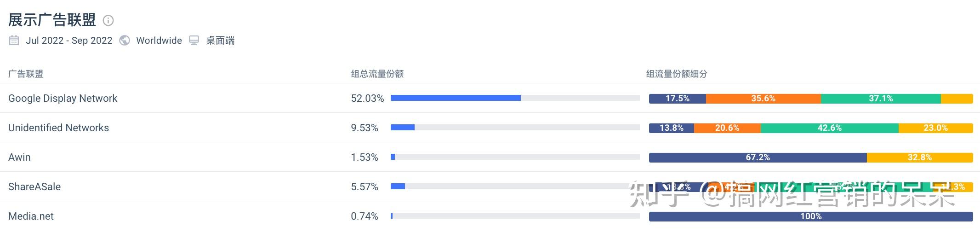980x233 pixels.
Task: Sort by the 组总流量份额 column header
Action: tap(377, 74)
